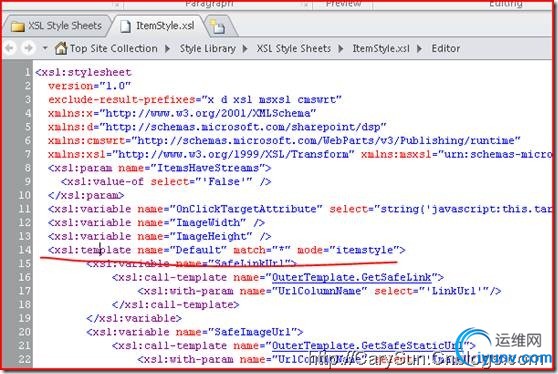Click line number 14 in the gutter

pyautogui.click(x=25, y=250)
